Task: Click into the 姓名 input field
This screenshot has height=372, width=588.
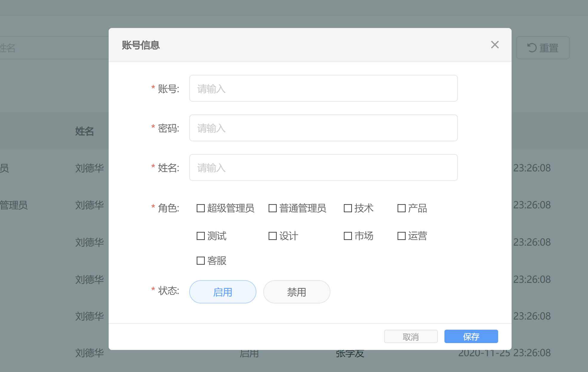Action: (323, 168)
